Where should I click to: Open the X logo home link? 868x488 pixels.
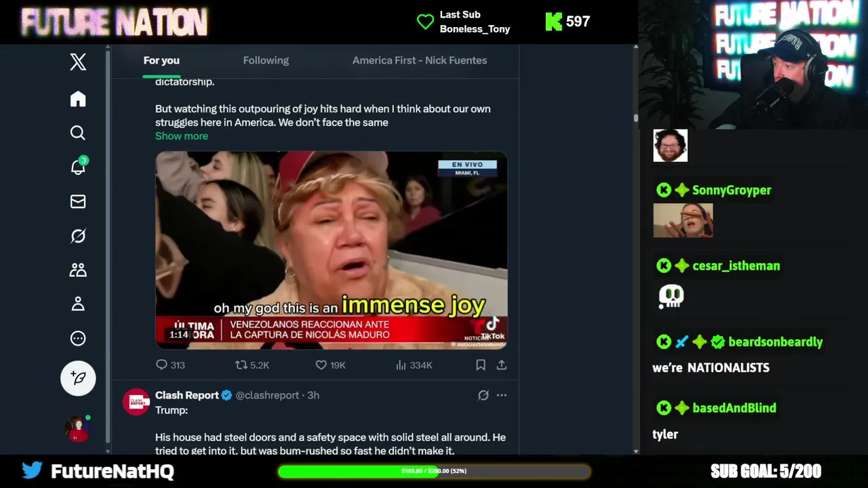pyautogui.click(x=78, y=62)
